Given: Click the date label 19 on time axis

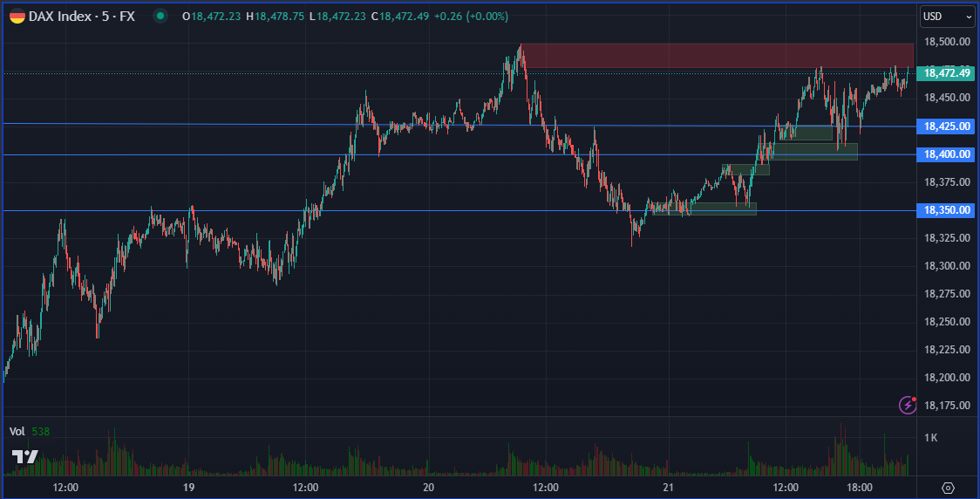Looking at the screenshot, I should coord(188,487).
